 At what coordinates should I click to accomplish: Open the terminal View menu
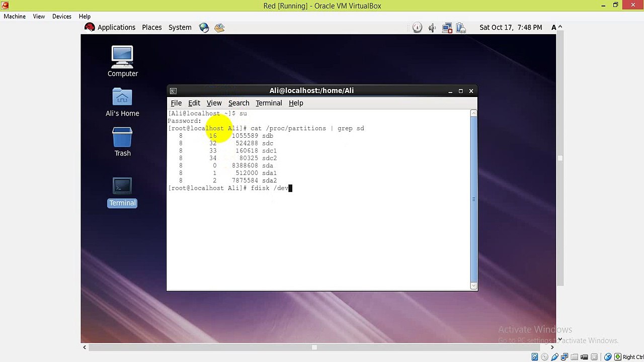214,103
